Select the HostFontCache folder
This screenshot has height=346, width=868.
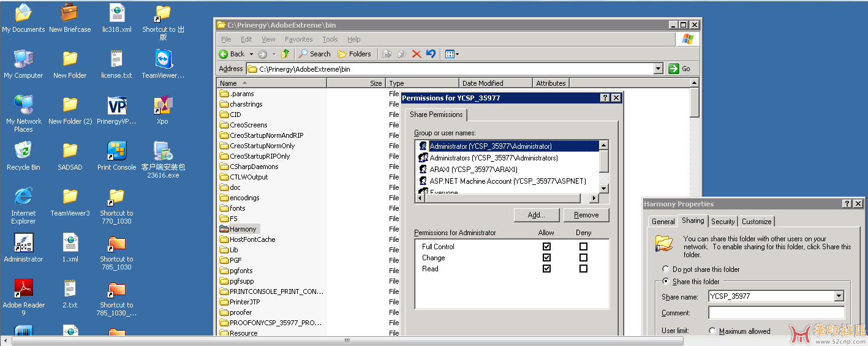(x=247, y=239)
